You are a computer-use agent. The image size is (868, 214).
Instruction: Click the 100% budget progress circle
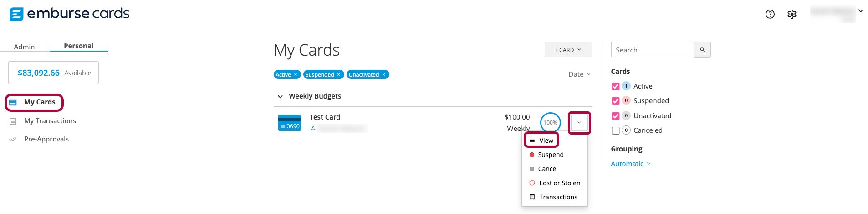click(x=550, y=122)
